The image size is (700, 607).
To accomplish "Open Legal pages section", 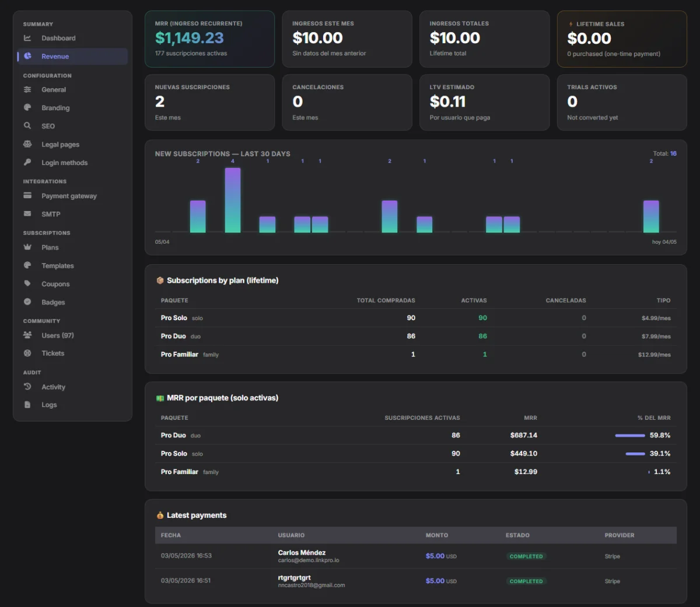I will coord(72,145).
